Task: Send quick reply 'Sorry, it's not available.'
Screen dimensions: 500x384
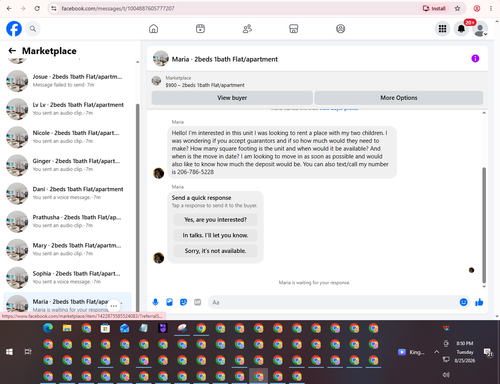Action: pos(215,251)
